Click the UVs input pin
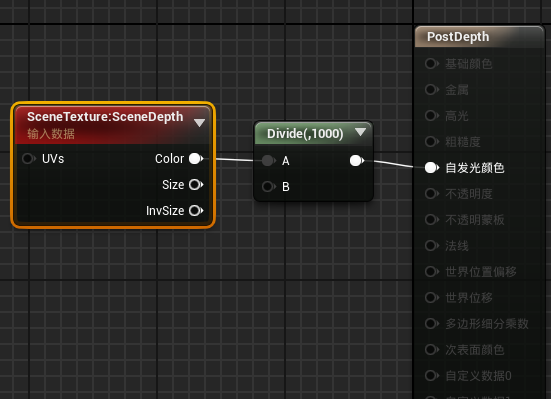The width and height of the screenshot is (551, 399). pos(29,159)
